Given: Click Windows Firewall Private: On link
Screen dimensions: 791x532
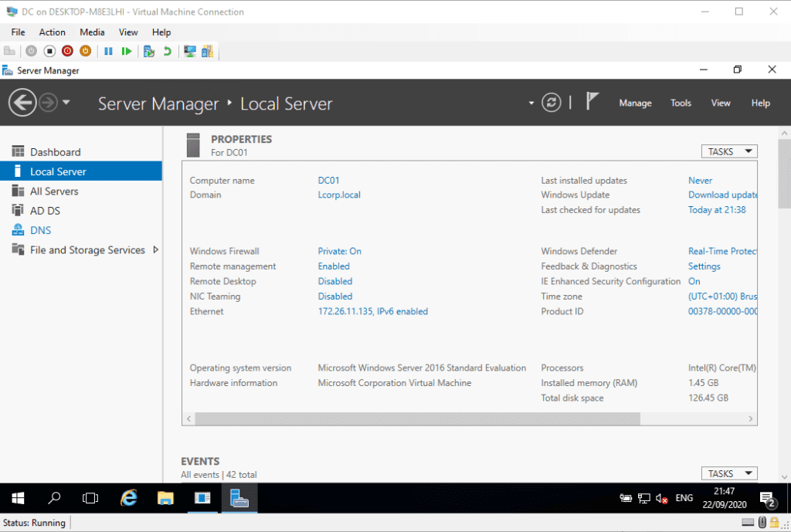Looking at the screenshot, I should [x=340, y=251].
